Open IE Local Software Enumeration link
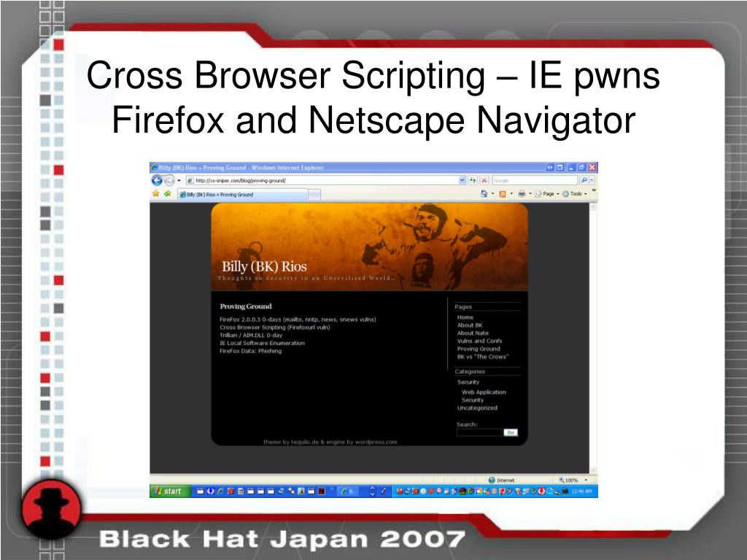 [262, 343]
